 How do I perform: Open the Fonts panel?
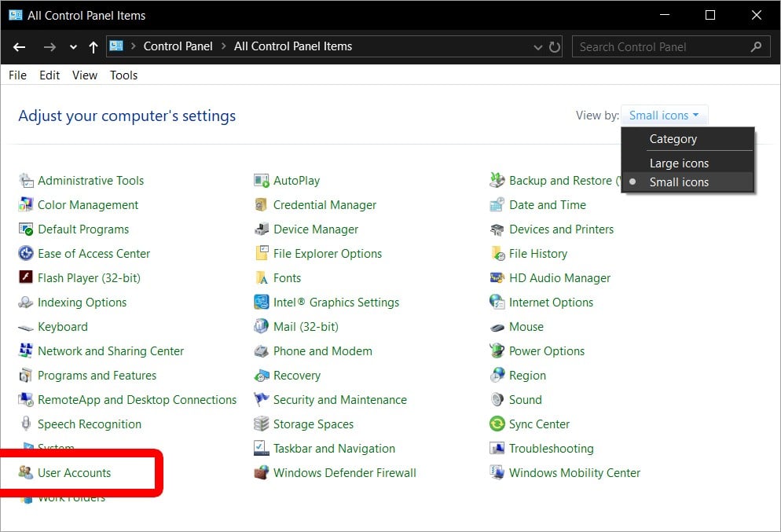tap(287, 277)
